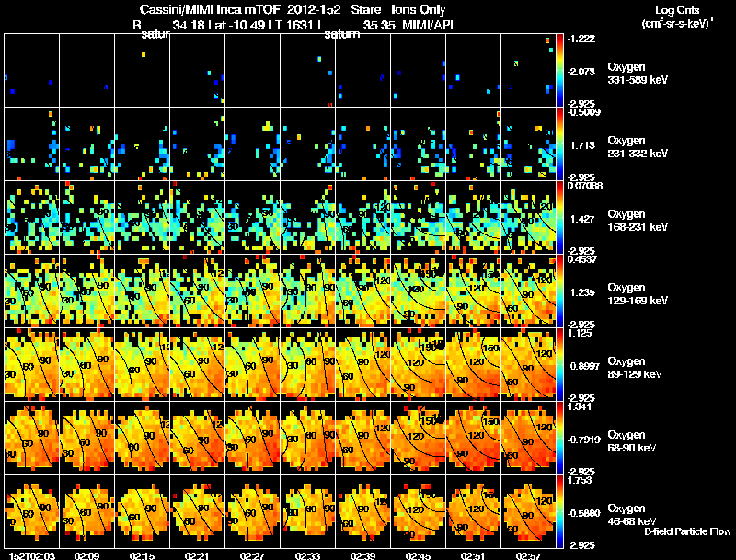Screen dimensions: 736x560
Task: Open the 02:57 image in Oxygen 68-90 keV row
Action: click(528, 438)
